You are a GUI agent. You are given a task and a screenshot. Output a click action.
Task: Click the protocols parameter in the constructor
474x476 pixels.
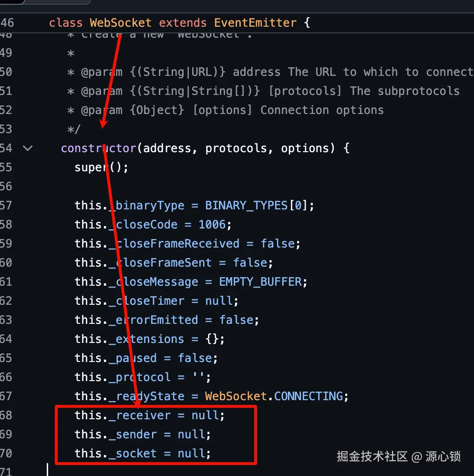(236, 148)
